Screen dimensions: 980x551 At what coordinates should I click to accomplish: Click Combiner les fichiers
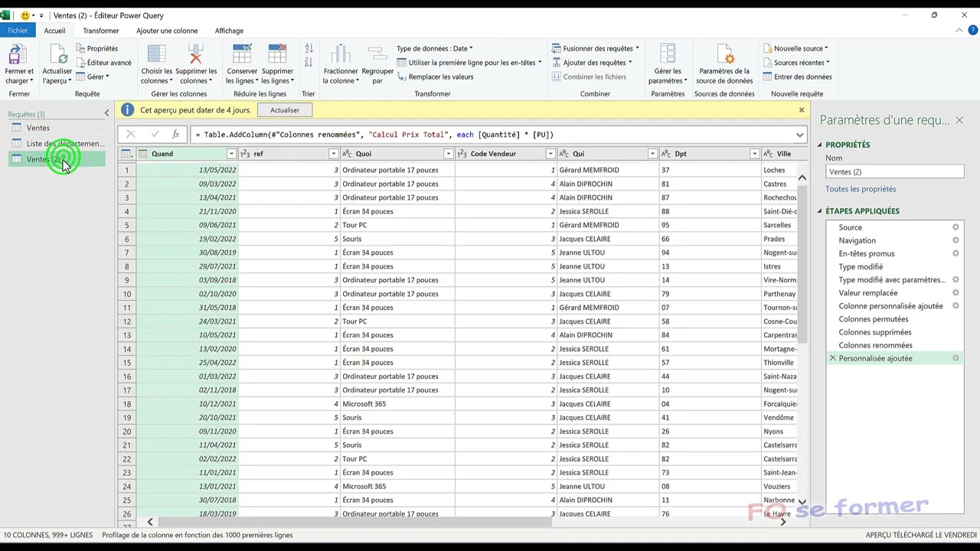tap(589, 77)
